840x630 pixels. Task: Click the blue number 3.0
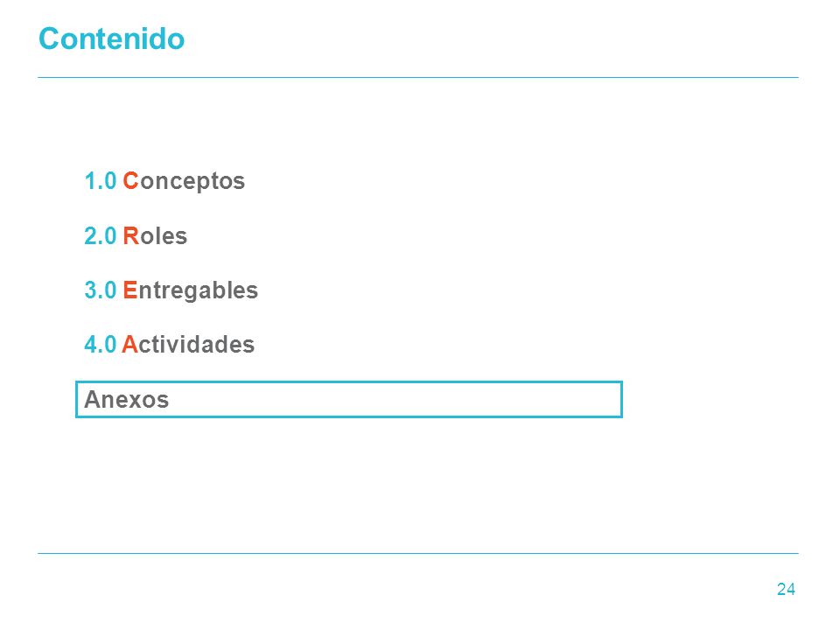(100, 290)
